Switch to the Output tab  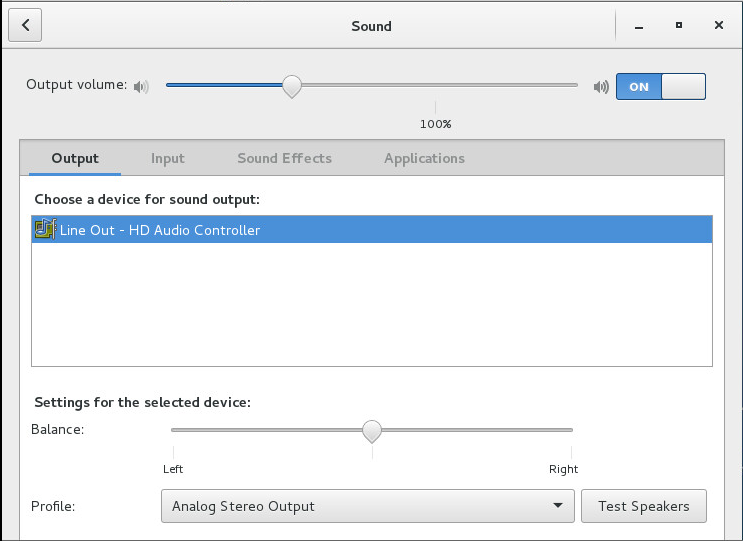(75, 158)
